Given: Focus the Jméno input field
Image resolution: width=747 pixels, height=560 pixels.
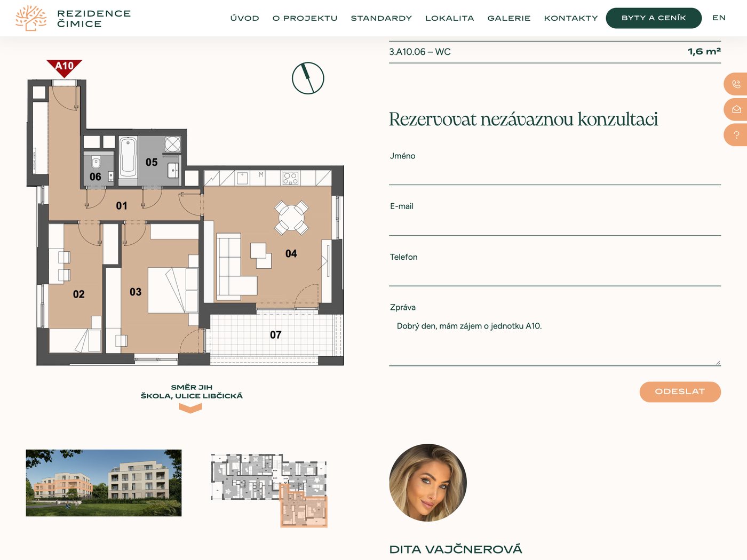Looking at the screenshot, I should [x=555, y=174].
